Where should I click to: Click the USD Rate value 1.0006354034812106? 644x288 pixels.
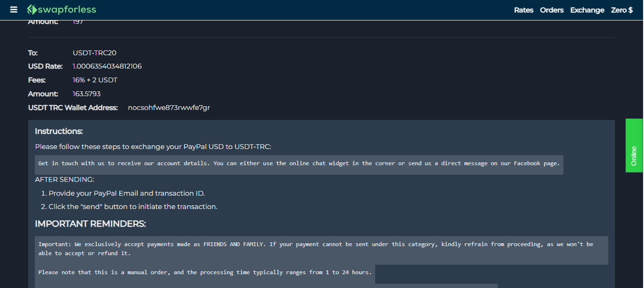tap(107, 66)
